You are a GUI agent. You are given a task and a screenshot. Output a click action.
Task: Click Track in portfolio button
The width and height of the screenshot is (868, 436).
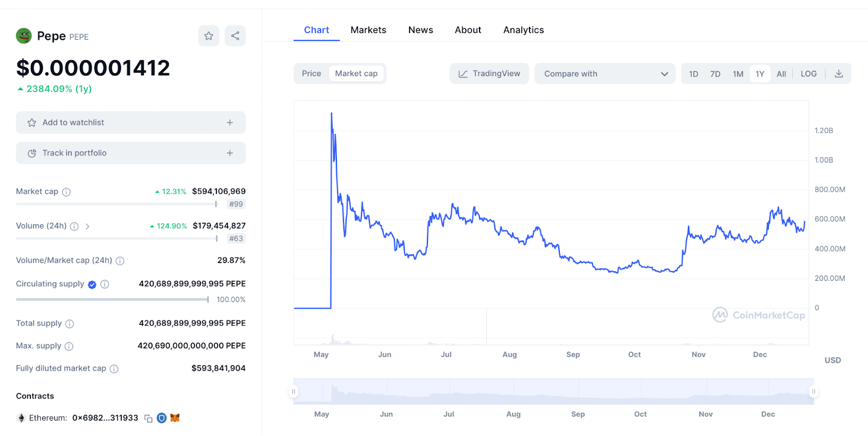pos(131,153)
